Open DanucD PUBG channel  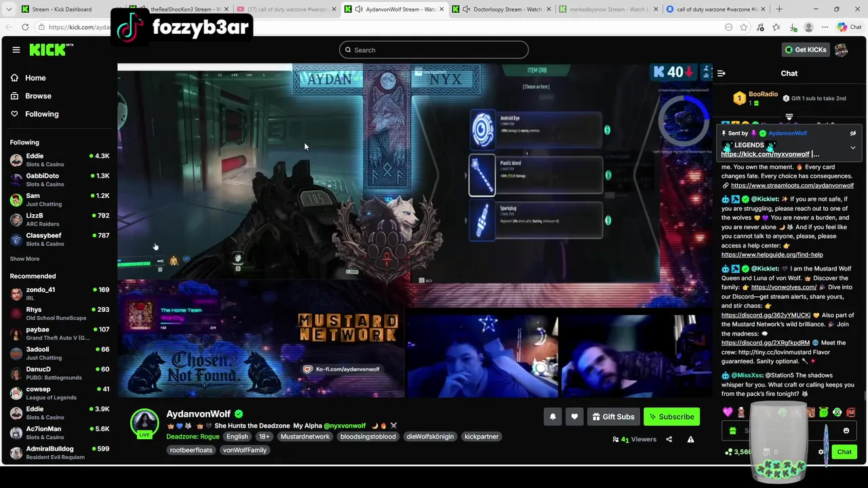coord(59,373)
